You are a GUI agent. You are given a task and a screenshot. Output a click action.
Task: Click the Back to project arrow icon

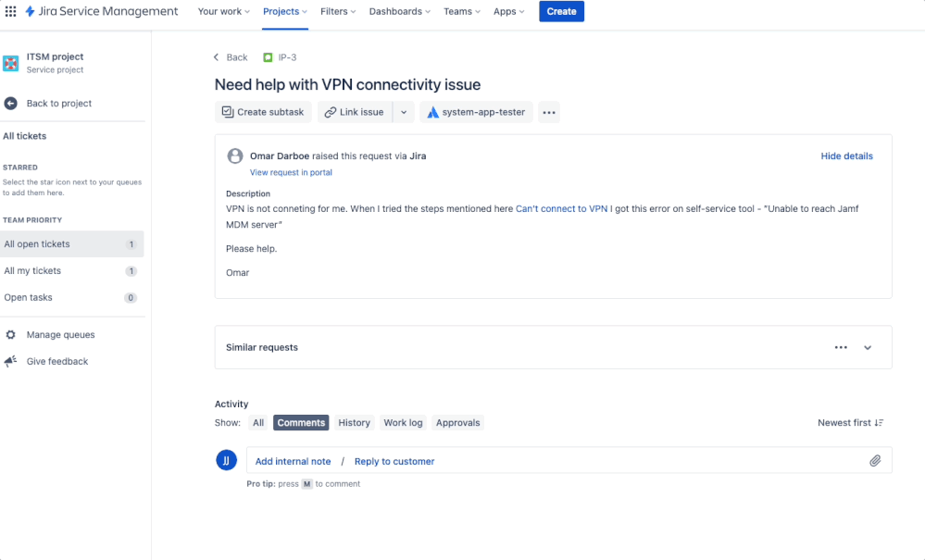coord(11,103)
